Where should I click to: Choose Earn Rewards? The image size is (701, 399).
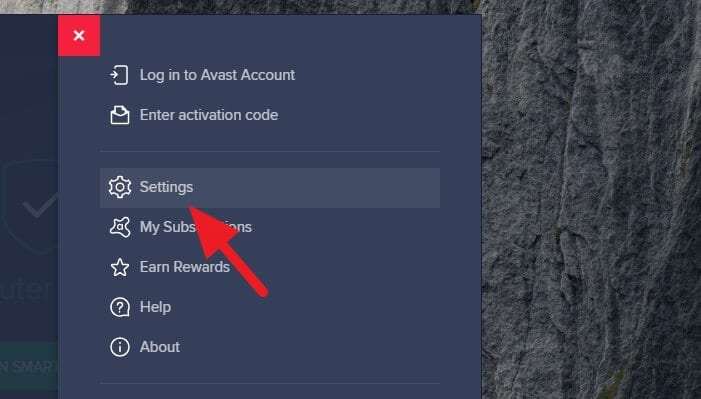point(185,267)
